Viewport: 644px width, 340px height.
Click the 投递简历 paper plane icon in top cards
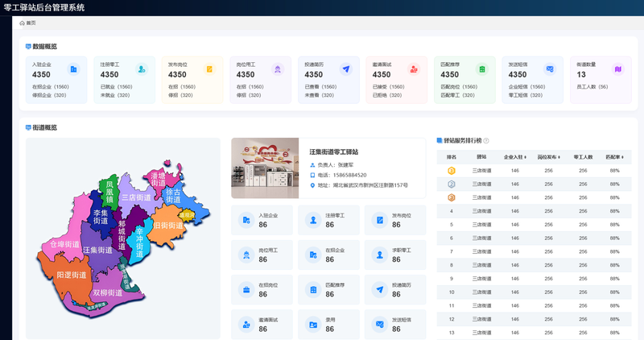346,69
